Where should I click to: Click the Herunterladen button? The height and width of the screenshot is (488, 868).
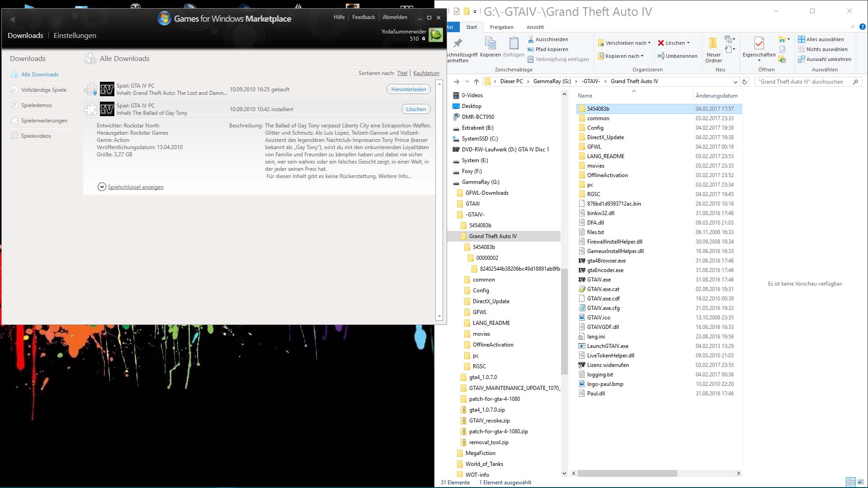pos(408,89)
